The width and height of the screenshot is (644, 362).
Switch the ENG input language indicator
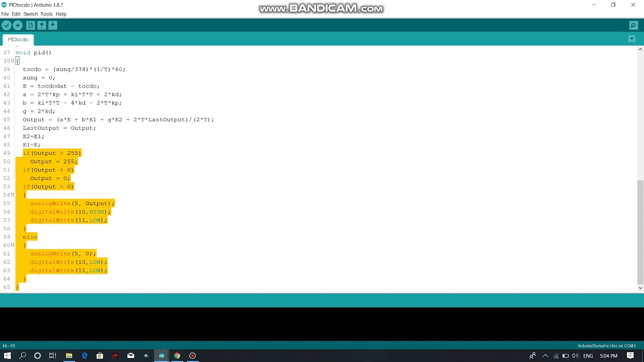coord(588,356)
